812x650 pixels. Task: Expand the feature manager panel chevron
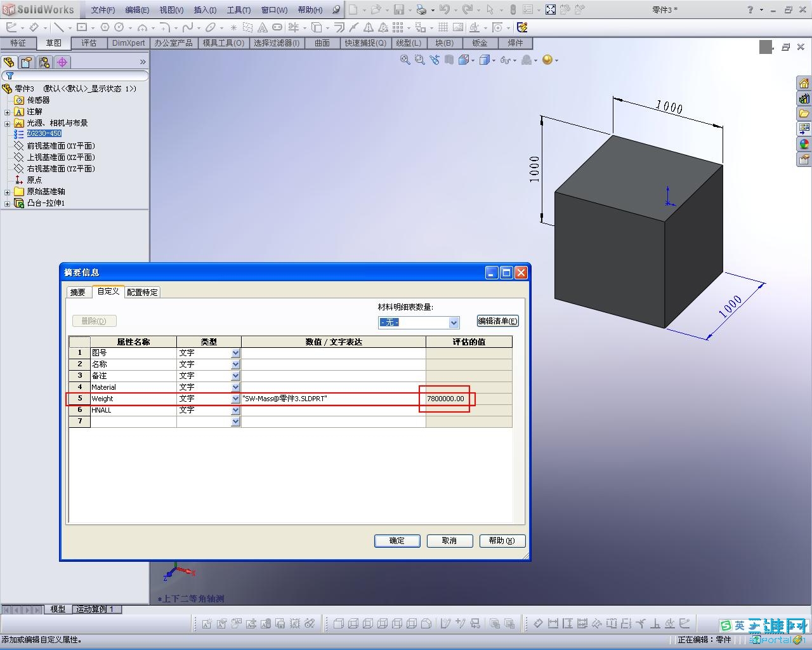tap(143, 62)
